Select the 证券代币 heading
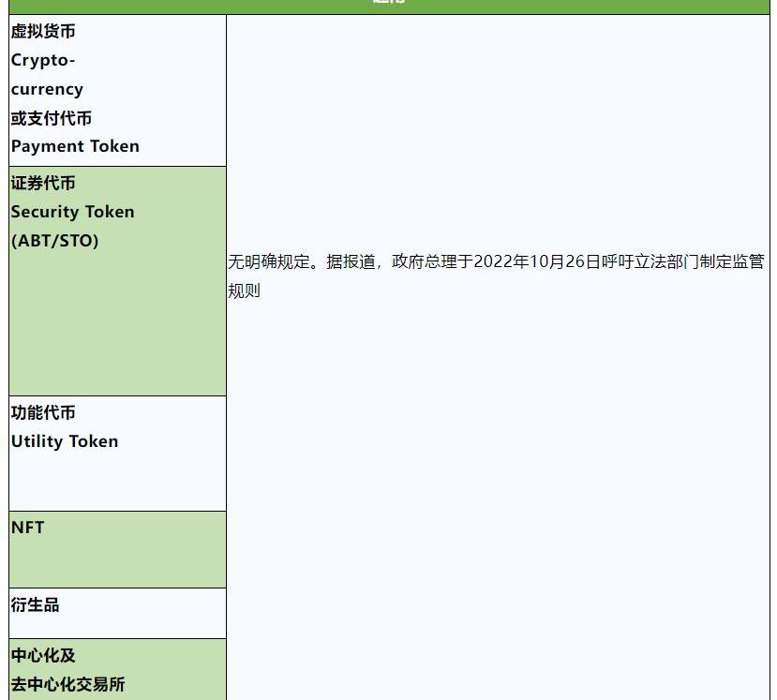This screenshot has width=777, height=700. click(43, 183)
